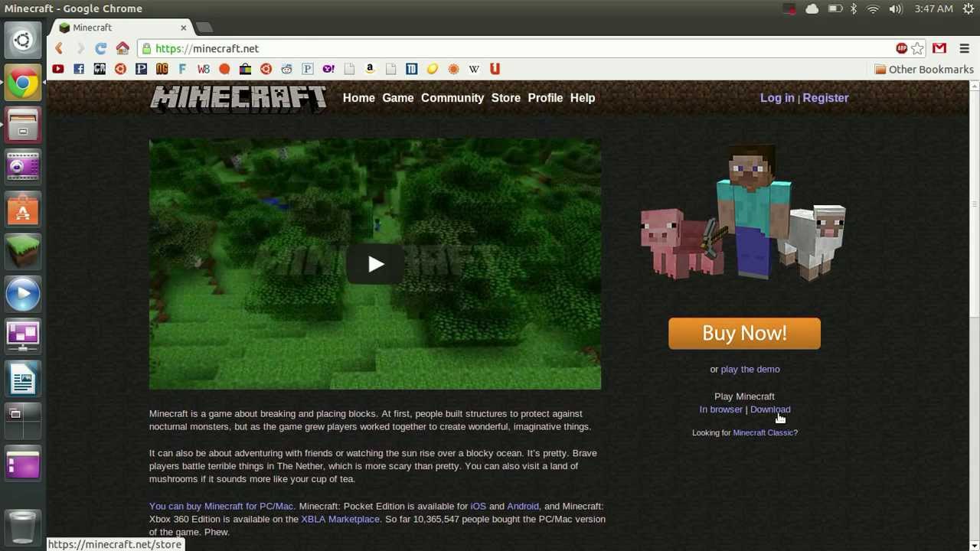Open the W8 bookmark icon
This screenshot has width=980, height=551.
pos(203,69)
